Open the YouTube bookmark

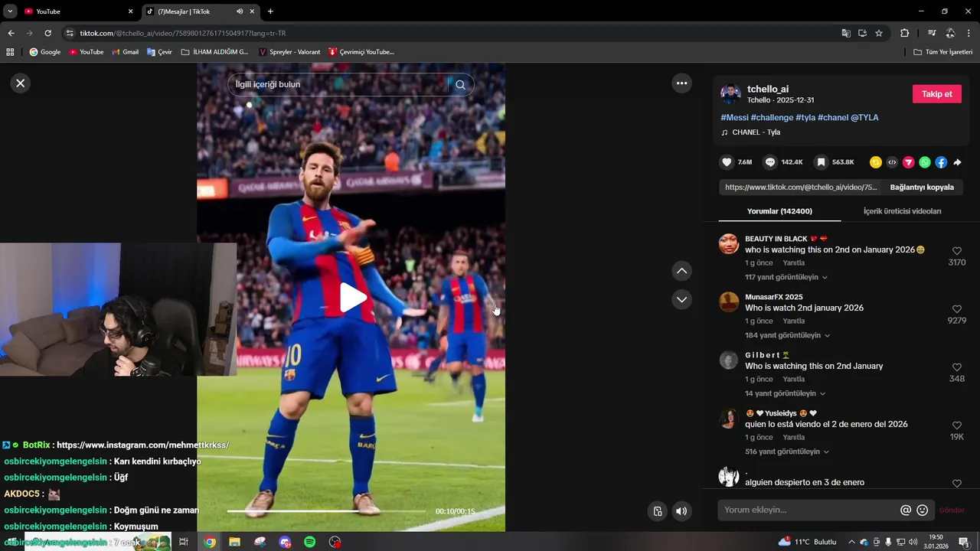pos(86,52)
